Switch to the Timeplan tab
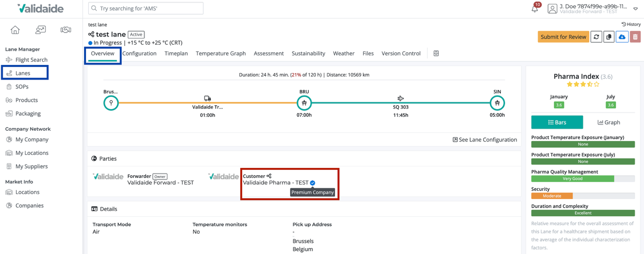The image size is (644, 254). point(176,53)
